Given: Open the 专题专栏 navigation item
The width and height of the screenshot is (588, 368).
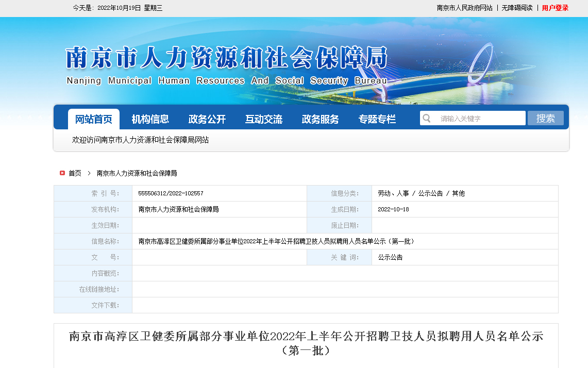Looking at the screenshot, I should click(377, 119).
